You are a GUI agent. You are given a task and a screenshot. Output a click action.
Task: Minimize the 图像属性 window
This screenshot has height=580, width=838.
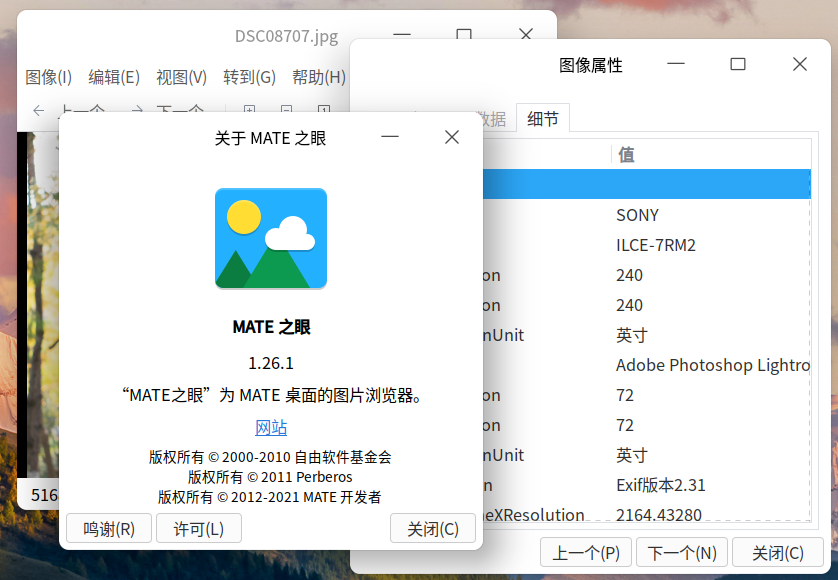676,64
